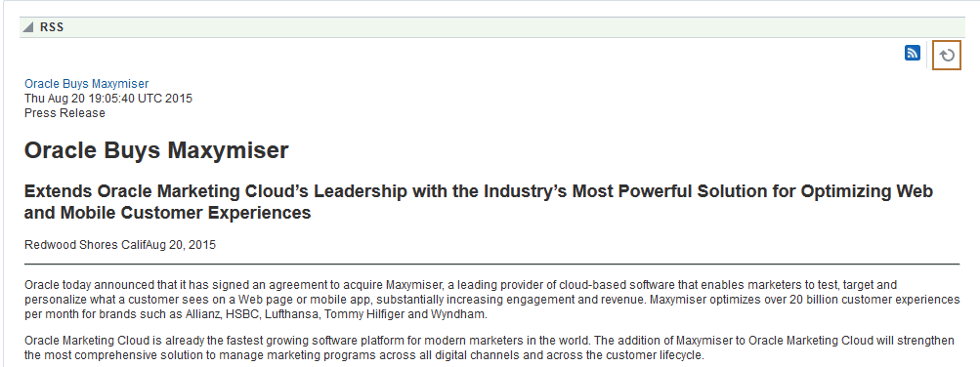Open the blue RSS feed icon
This screenshot has width=980, height=367.
[x=913, y=54]
